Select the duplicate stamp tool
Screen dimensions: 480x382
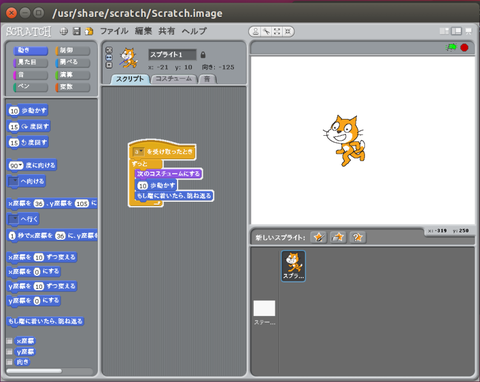(255, 32)
